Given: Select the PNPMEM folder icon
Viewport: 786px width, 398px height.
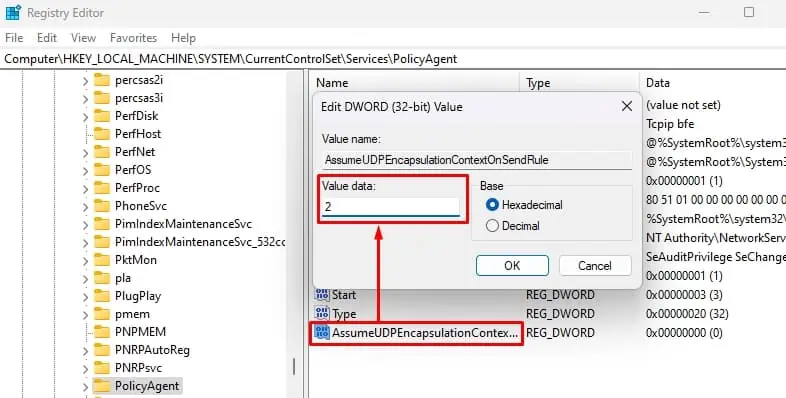Looking at the screenshot, I should click(x=102, y=332).
